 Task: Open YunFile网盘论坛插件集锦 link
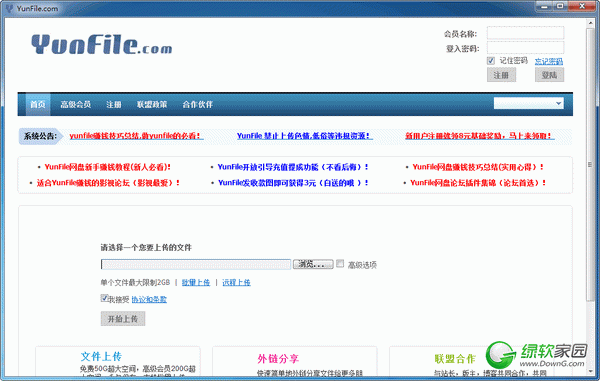click(x=478, y=183)
